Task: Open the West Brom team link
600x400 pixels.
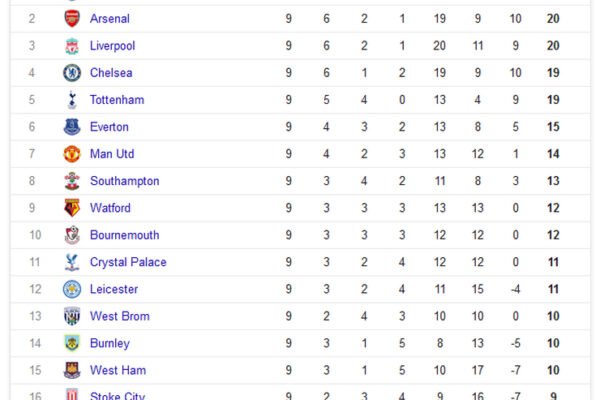Action: (120, 316)
